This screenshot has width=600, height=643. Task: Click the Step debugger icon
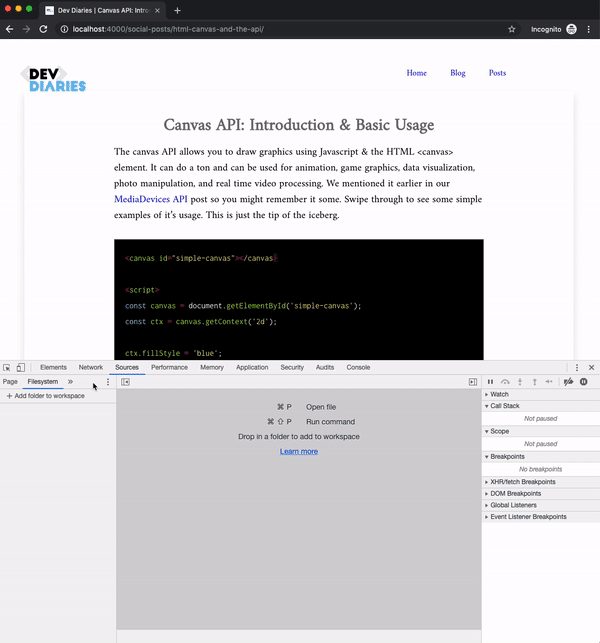tap(549, 382)
